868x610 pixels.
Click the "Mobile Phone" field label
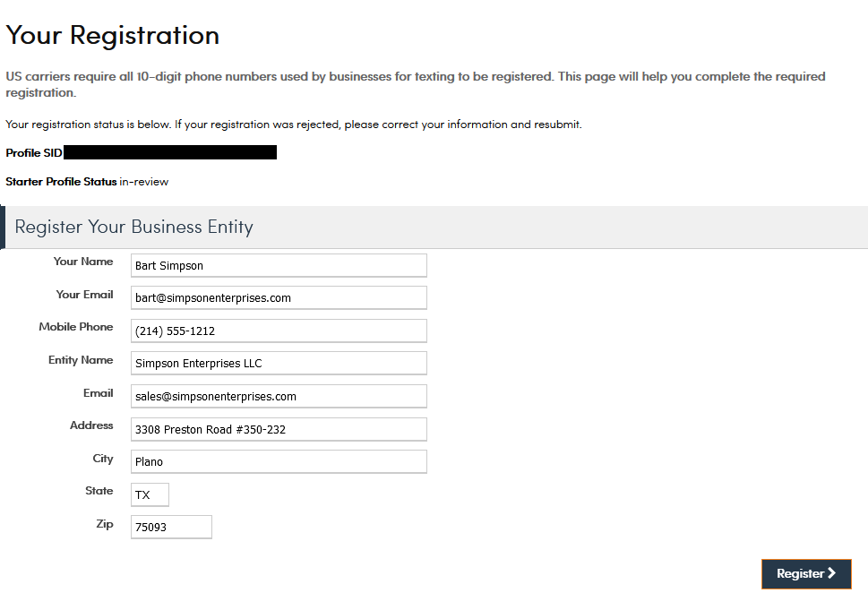(x=76, y=327)
